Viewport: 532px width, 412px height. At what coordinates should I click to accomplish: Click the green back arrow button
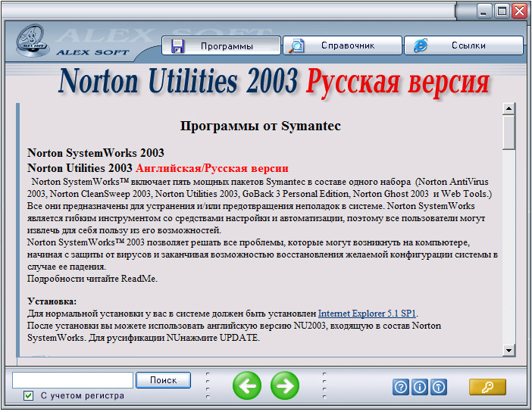click(x=246, y=385)
